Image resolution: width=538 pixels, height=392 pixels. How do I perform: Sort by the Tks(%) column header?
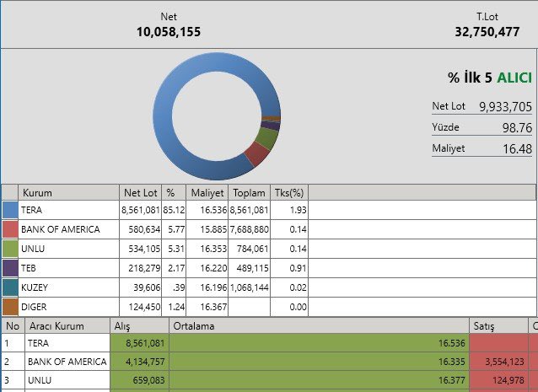(x=289, y=193)
